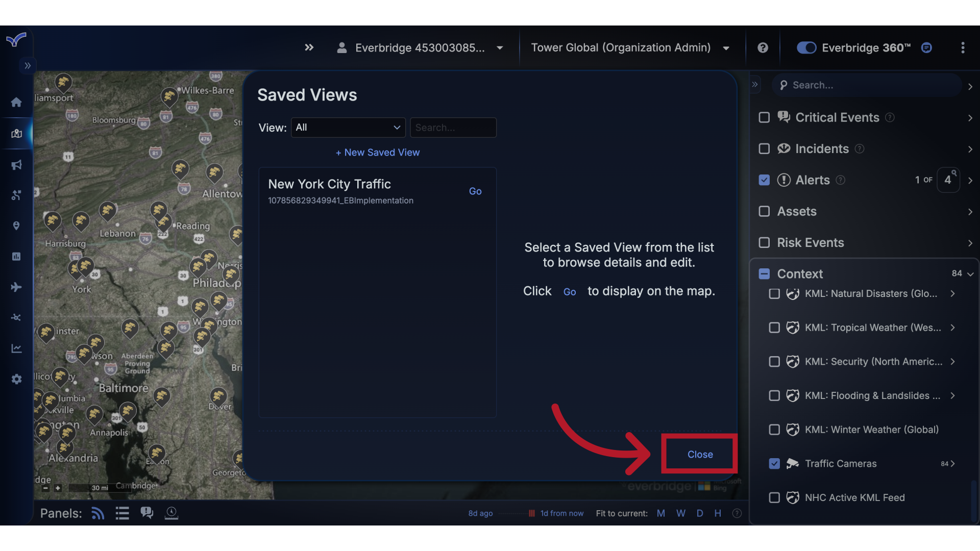Viewport: 980px width, 551px height.
Task: Open the Home screen from the sidebar
Action: (x=16, y=102)
